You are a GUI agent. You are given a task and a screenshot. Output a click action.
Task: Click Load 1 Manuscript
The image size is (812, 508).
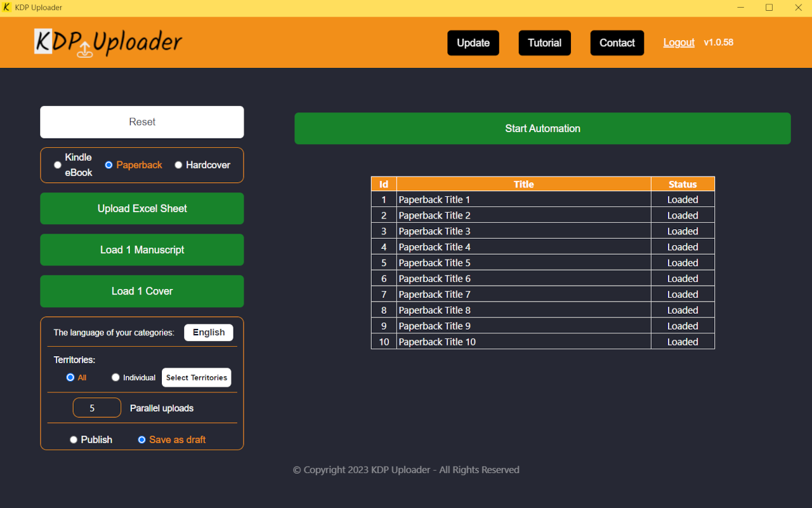(x=142, y=250)
